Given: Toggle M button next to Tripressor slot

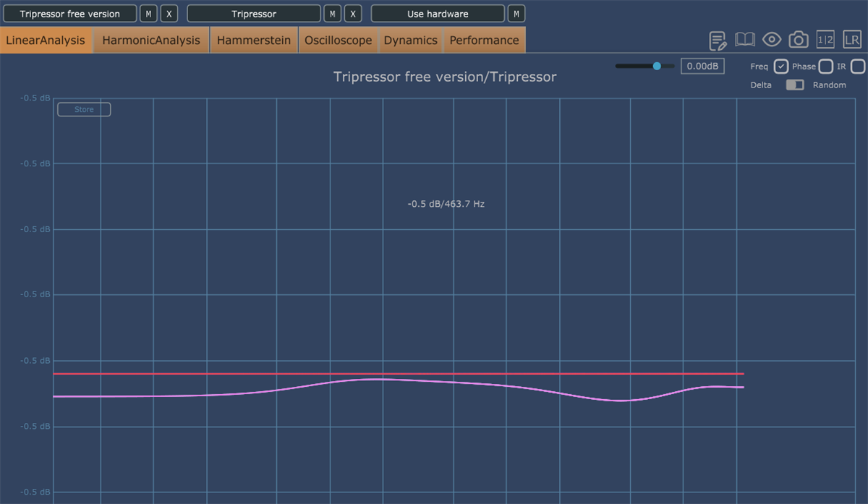Looking at the screenshot, I should click(332, 14).
